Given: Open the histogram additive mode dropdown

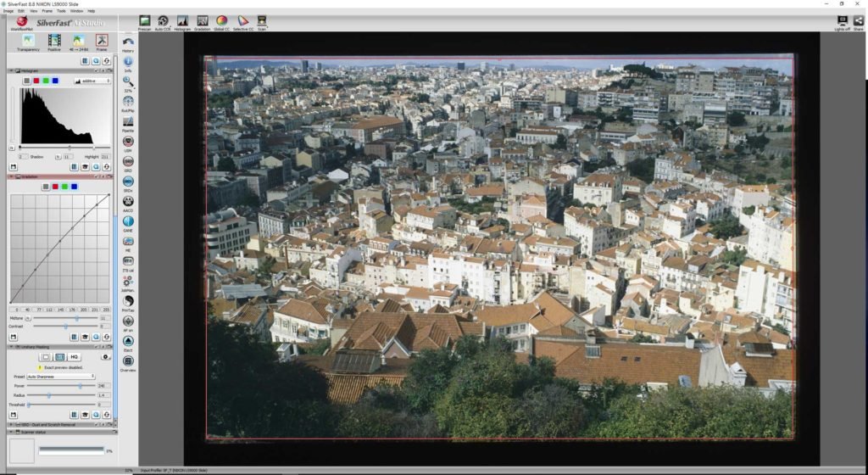Looking at the screenshot, I should coord(92,81).
